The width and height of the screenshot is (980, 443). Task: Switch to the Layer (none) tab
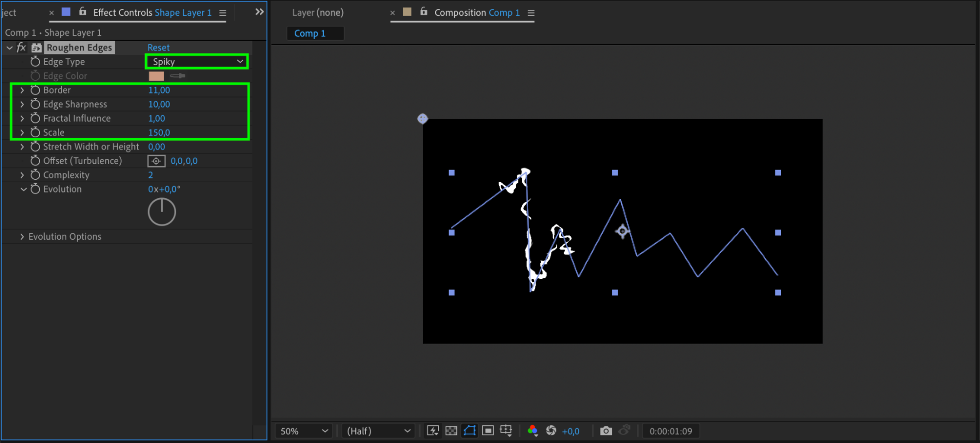click(x=318, y=12)
